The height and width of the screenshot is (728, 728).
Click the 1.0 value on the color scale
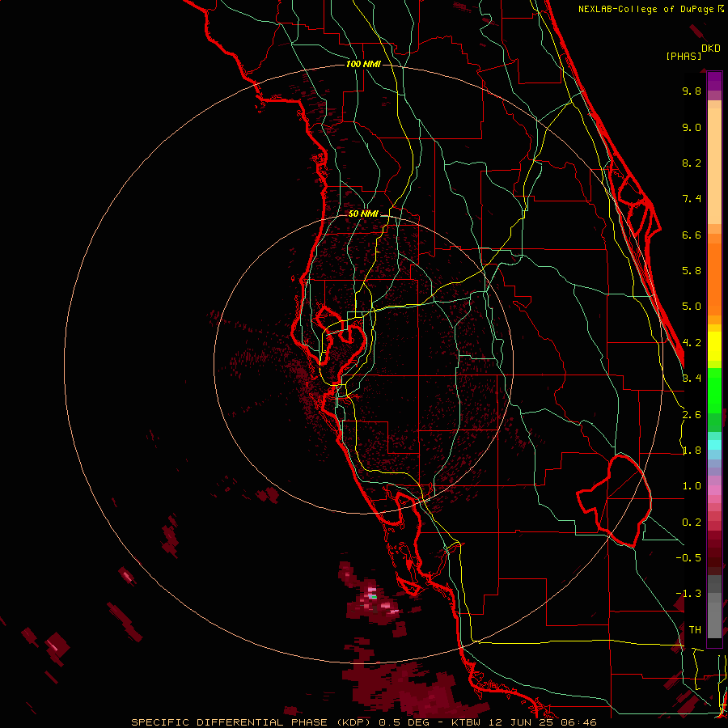(x=692, y=486)
